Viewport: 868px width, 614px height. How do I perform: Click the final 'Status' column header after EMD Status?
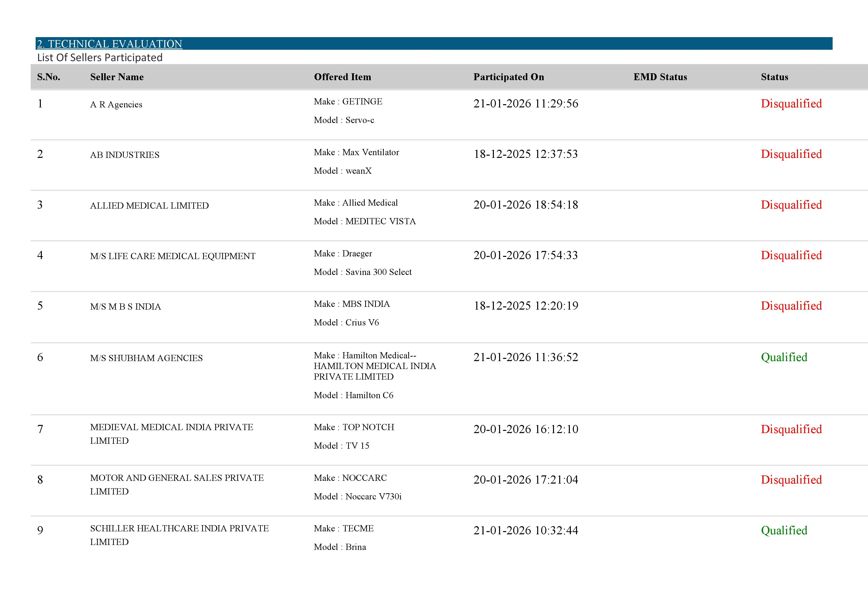[775, 77]
